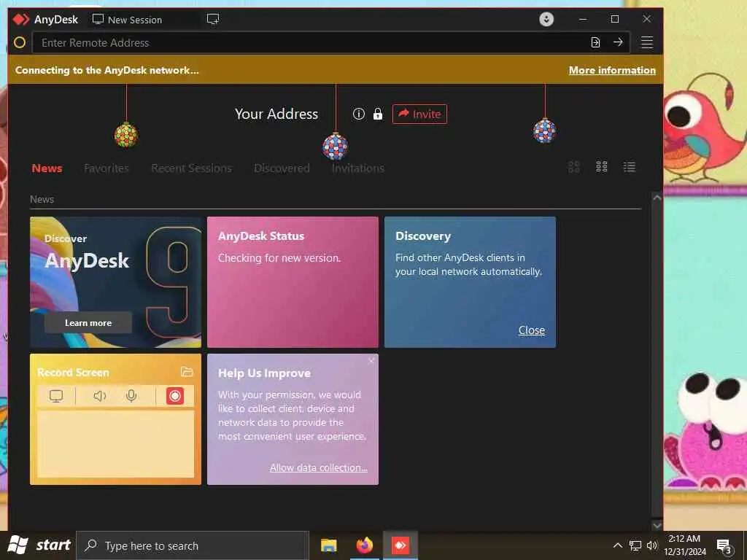
Task: Open File Explorer from the taskbar
Action: tap(329, 545)
